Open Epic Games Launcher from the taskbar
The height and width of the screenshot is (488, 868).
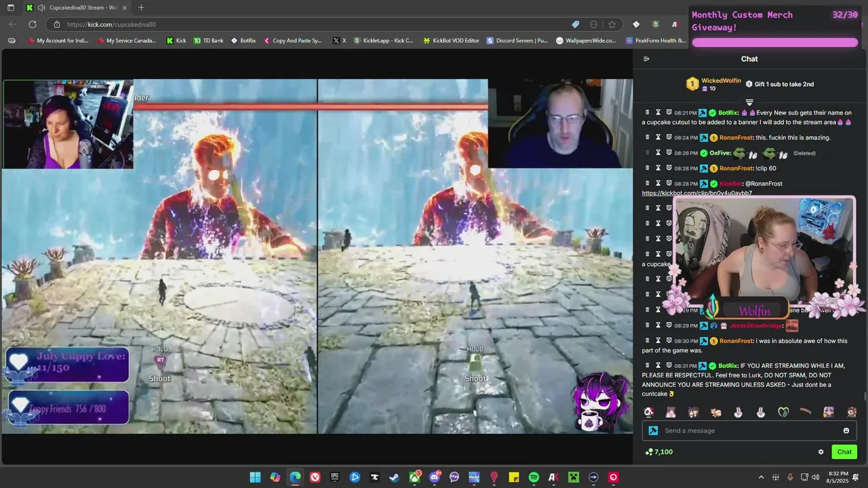[334, 477]
